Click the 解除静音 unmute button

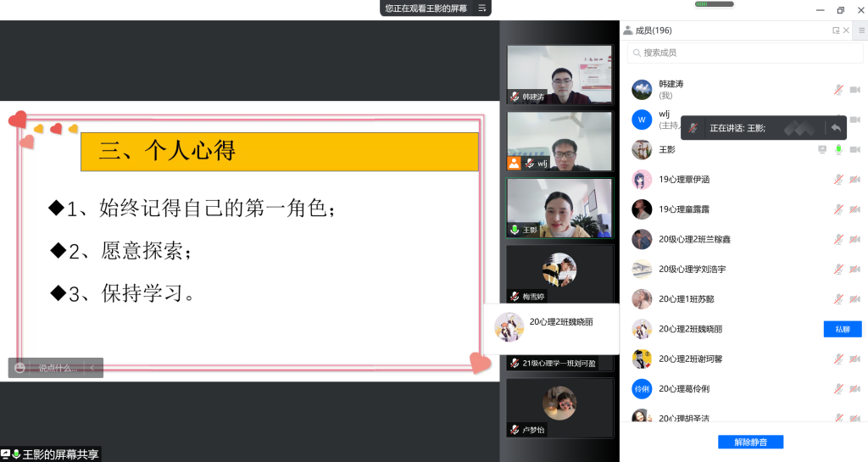(750, 443)
